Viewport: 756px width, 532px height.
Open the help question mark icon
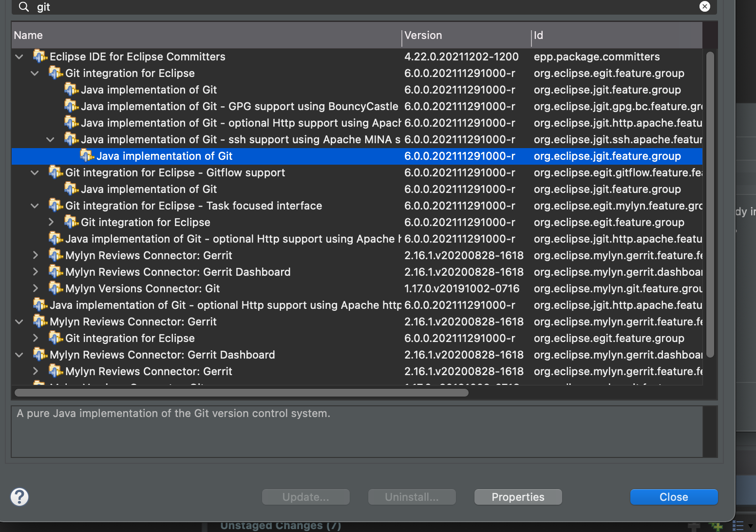click(19, 497)
